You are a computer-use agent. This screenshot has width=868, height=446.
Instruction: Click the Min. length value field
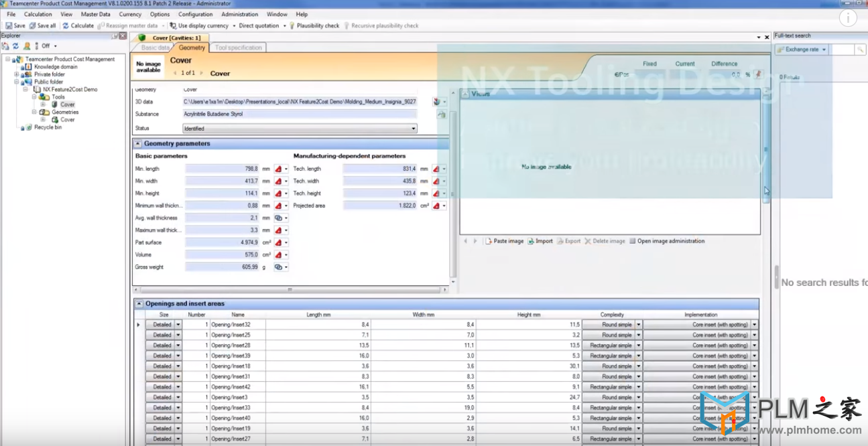click(x=223, y=169)
